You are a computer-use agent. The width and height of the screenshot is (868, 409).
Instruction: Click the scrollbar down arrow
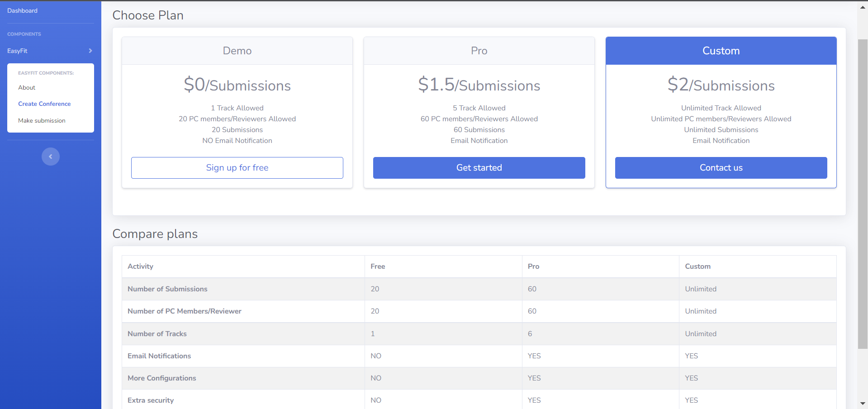863,403
